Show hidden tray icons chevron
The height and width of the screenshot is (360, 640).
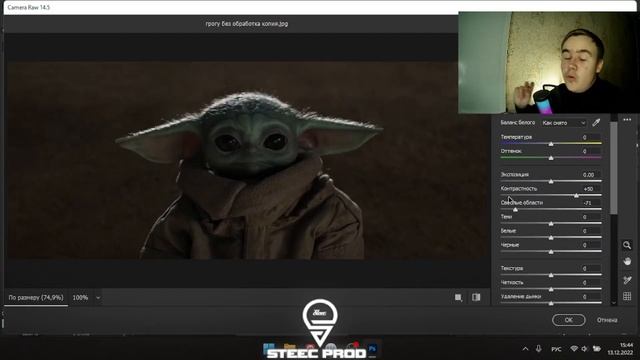[x=525, y=349]
